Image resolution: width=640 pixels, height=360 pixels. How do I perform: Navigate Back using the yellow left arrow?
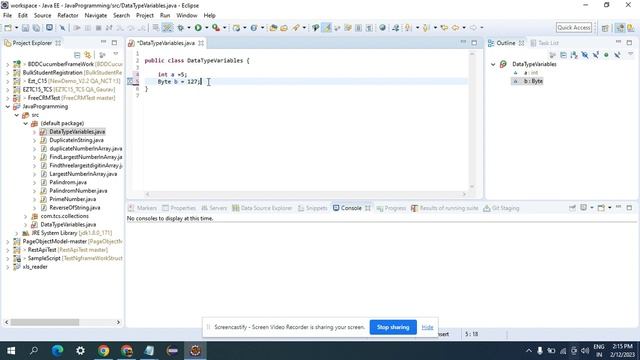tap(455, 28)
